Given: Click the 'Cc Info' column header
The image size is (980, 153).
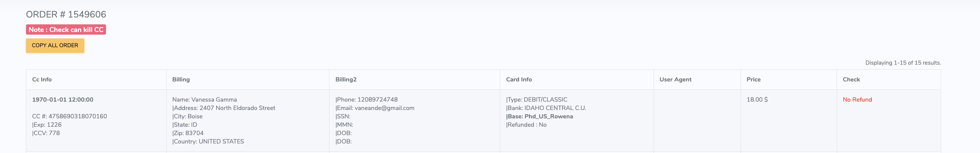Looking at the screenshot, I should coord(42,80).
